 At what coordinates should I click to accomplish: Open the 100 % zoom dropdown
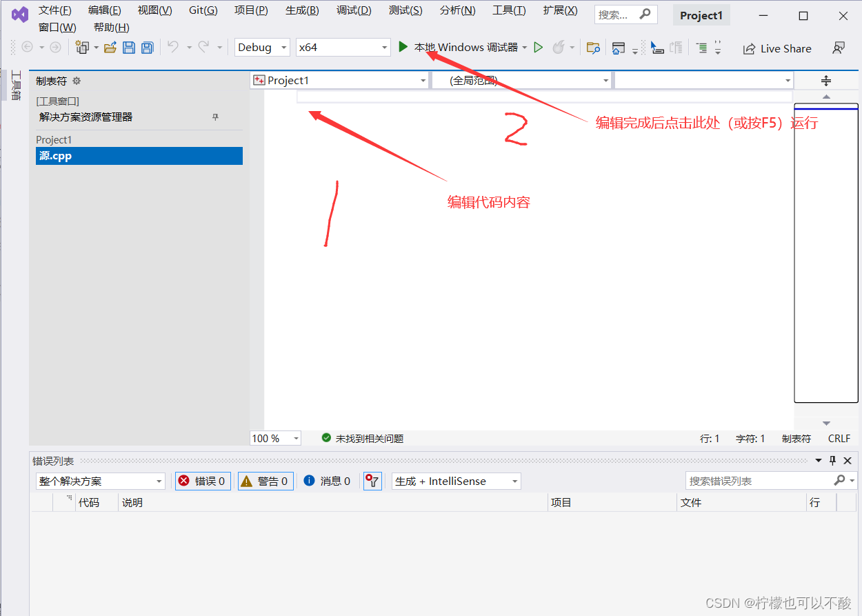(x=275, y=438)
